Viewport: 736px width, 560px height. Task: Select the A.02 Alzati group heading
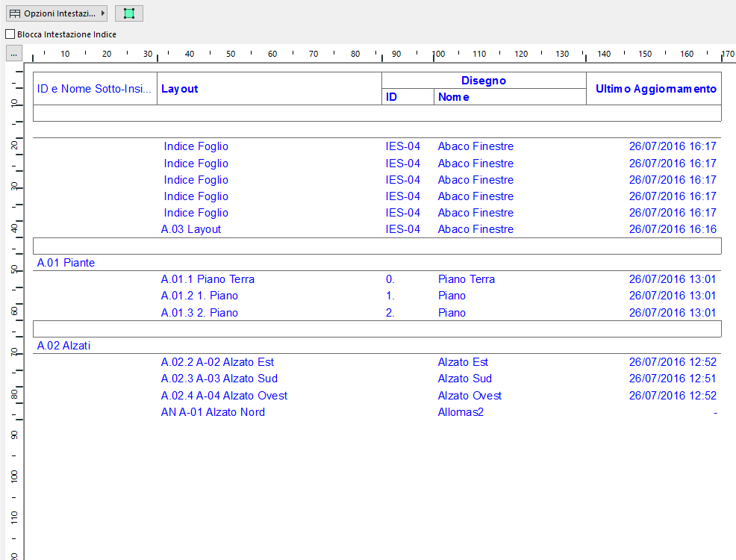(63, 346)
